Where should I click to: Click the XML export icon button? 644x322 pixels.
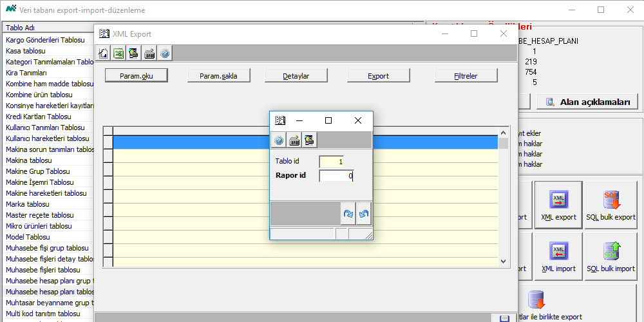click(558, 205)
